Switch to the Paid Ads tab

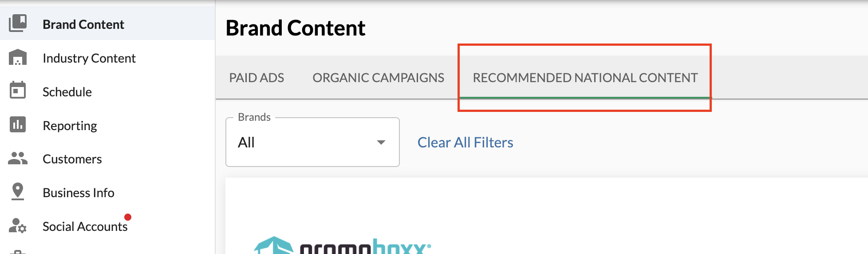tap(256, 78)
